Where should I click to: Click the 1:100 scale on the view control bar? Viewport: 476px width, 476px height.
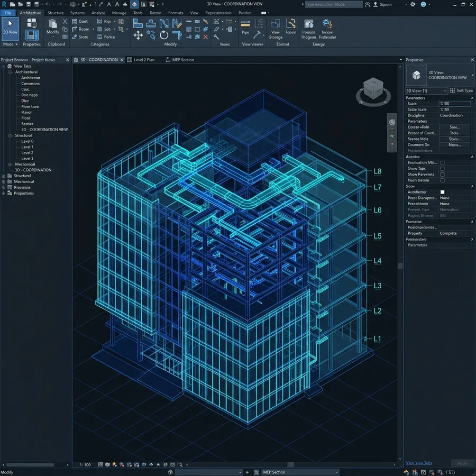(85, 465)
